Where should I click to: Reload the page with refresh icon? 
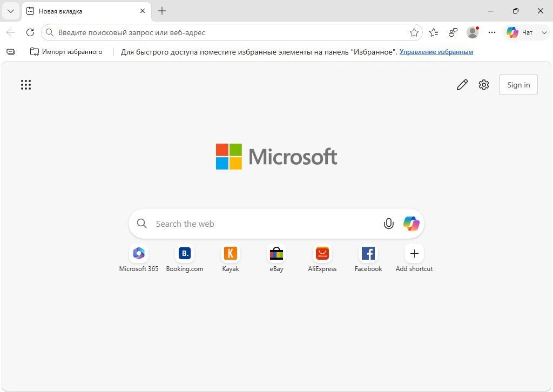(30, 32)
